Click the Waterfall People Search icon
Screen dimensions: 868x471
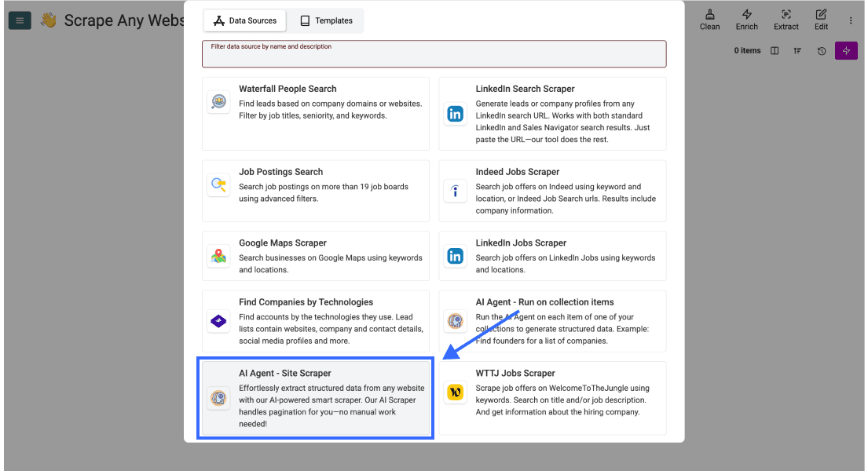click(218, 102)
